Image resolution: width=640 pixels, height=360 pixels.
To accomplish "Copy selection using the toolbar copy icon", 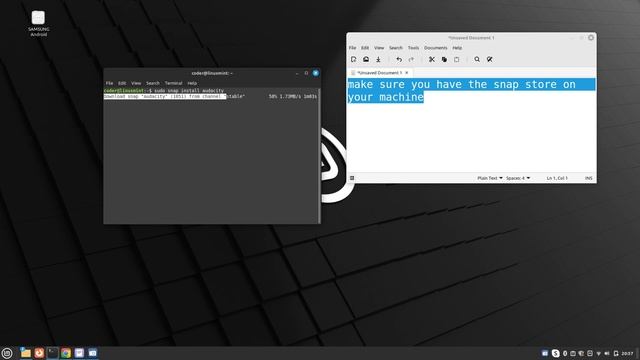I will (444, 60).
